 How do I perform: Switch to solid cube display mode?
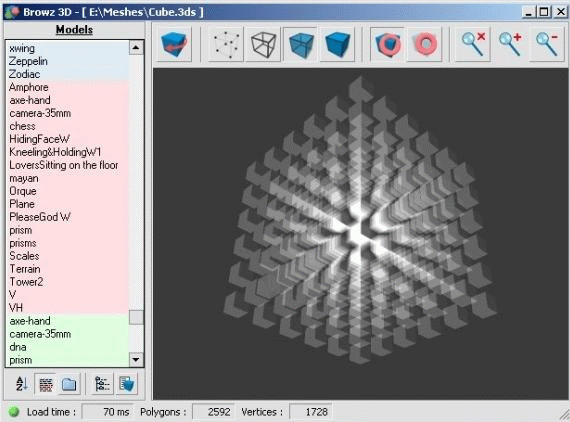(x=338, y=44)
